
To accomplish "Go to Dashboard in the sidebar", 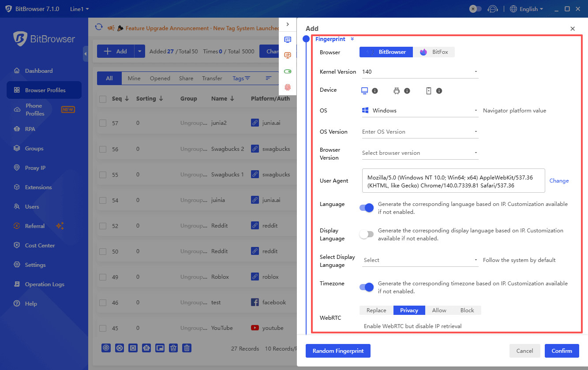I will pos(44,71).
